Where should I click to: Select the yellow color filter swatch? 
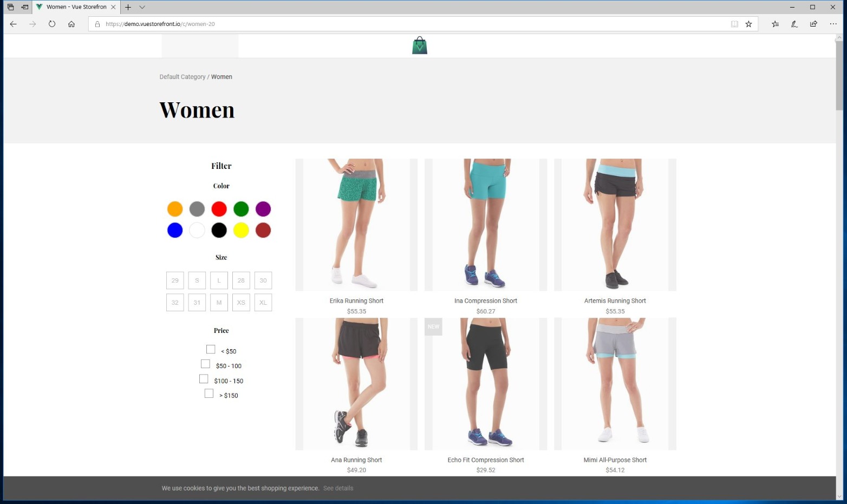241,231
